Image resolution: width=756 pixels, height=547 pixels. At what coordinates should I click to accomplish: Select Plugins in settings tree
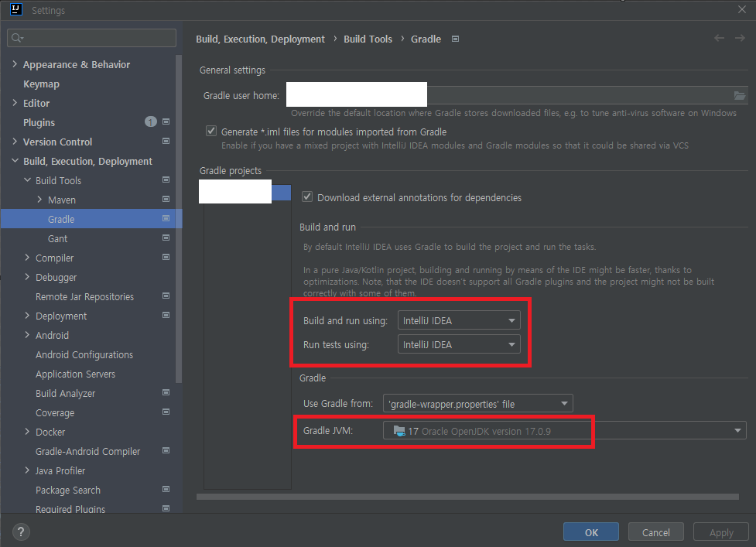click(x=39, y=122)
